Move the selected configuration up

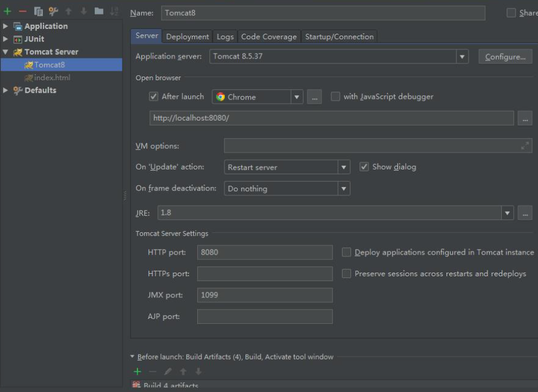(68, 10)
